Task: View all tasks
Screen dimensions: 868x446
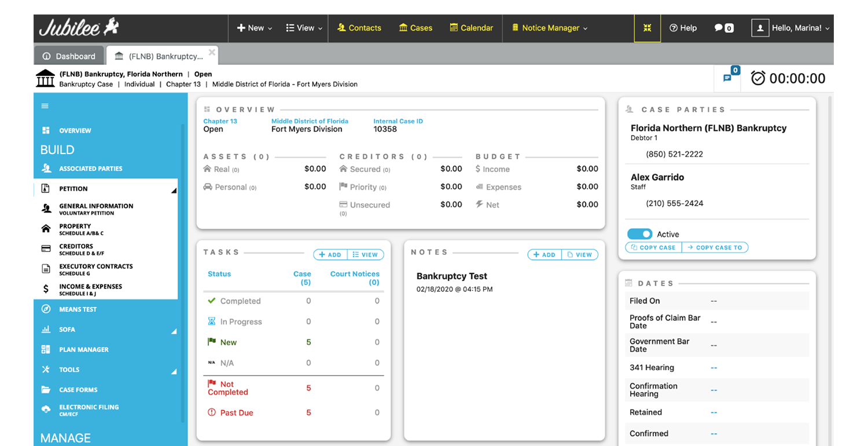Action: [x=365, y=255]
